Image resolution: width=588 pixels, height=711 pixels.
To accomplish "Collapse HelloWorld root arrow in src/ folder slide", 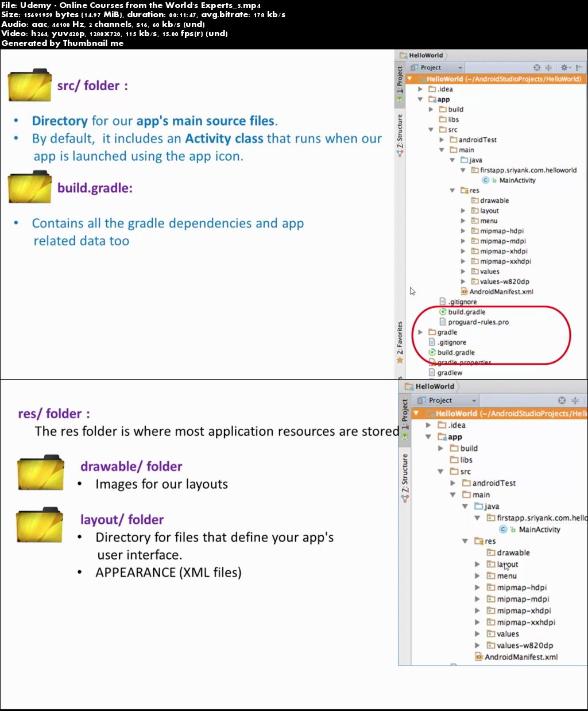I will [410, 79].
